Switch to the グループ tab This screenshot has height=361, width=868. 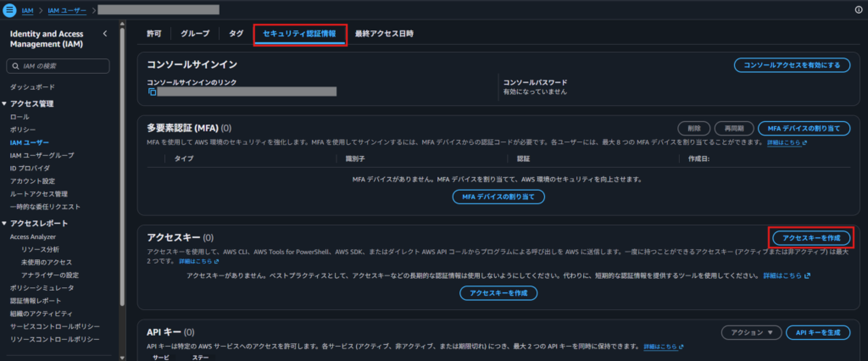click(x=195, y=34)
